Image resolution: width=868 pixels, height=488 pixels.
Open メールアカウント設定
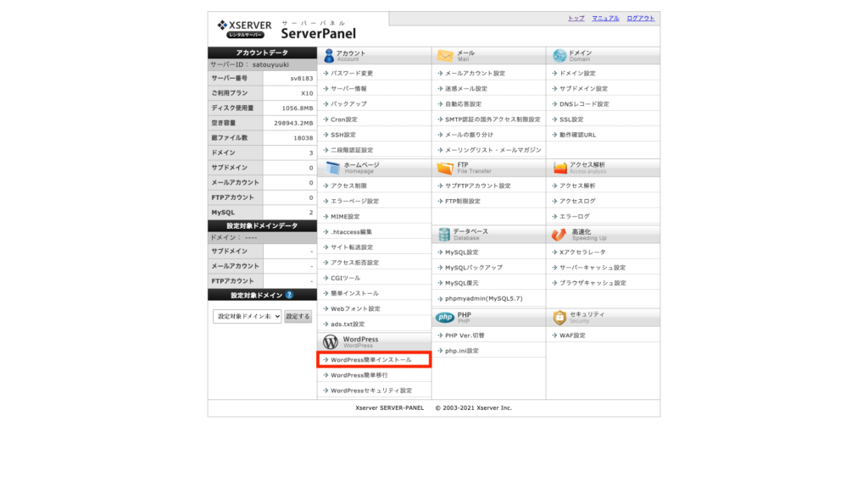(475, 73)
